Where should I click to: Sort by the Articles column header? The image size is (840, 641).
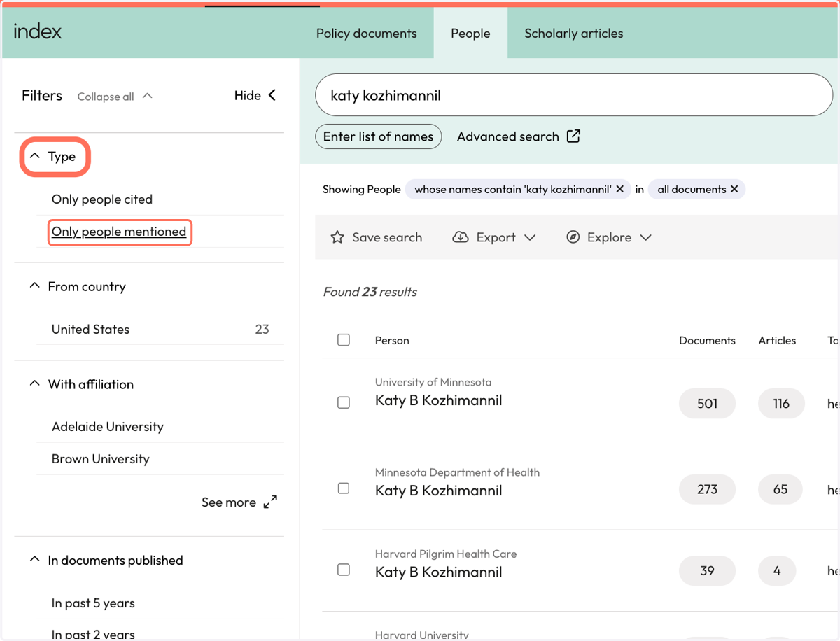(x=777, y=341)
